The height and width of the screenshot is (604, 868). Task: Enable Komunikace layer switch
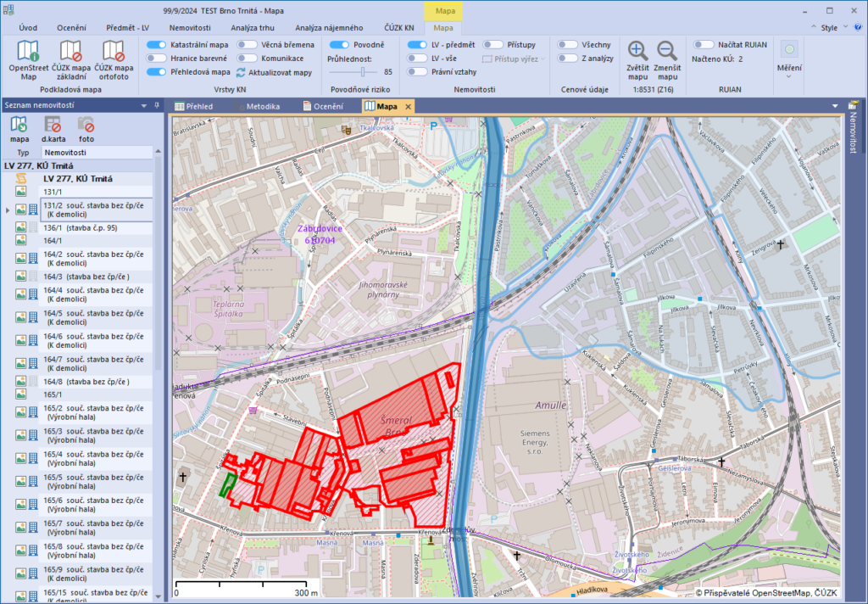coord(247,59)
